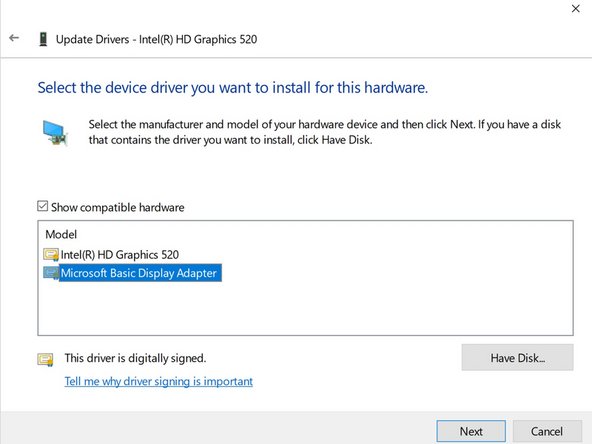The height and width of the screenshot is (444, 592).
Task: Click the 'Select the device driver' heading
Action: 233,88
